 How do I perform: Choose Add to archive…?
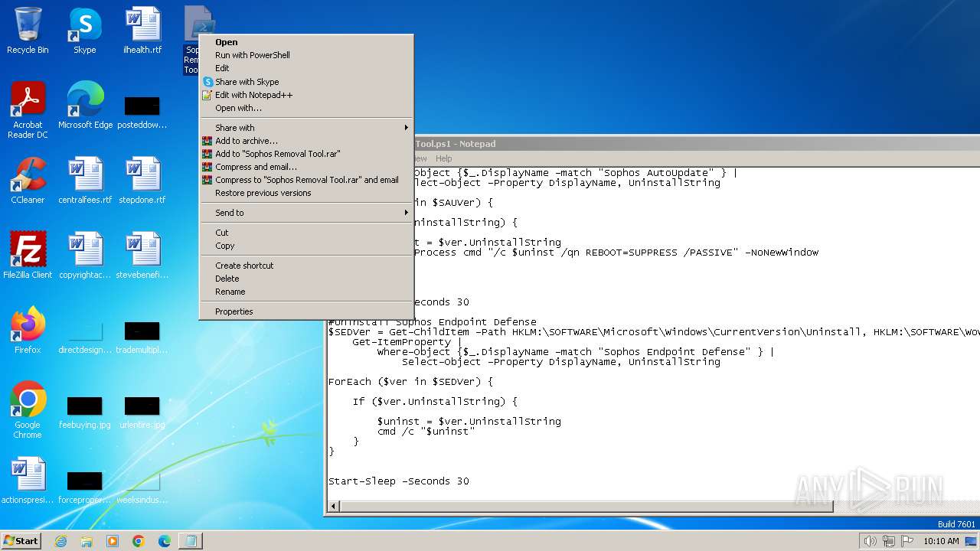pos(306,141)
